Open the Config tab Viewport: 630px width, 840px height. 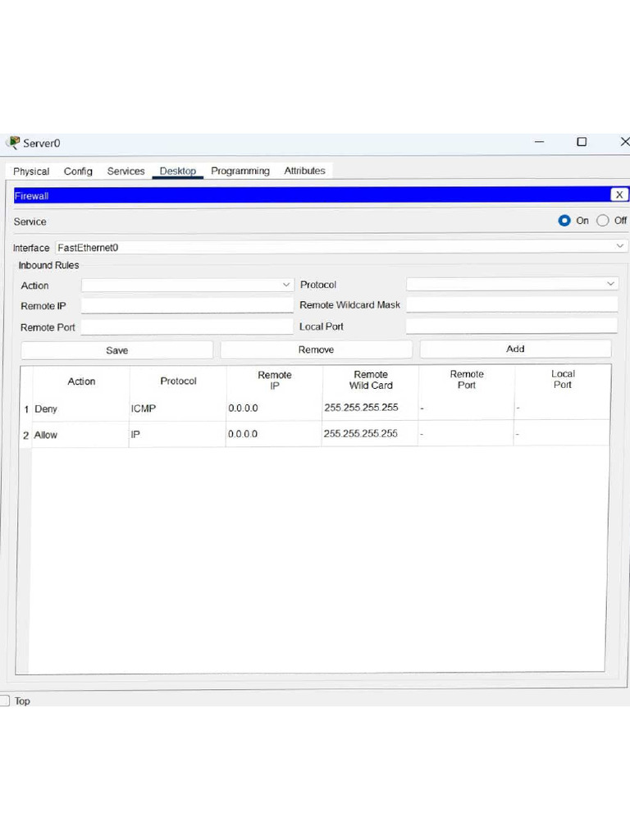click(78, 171)
